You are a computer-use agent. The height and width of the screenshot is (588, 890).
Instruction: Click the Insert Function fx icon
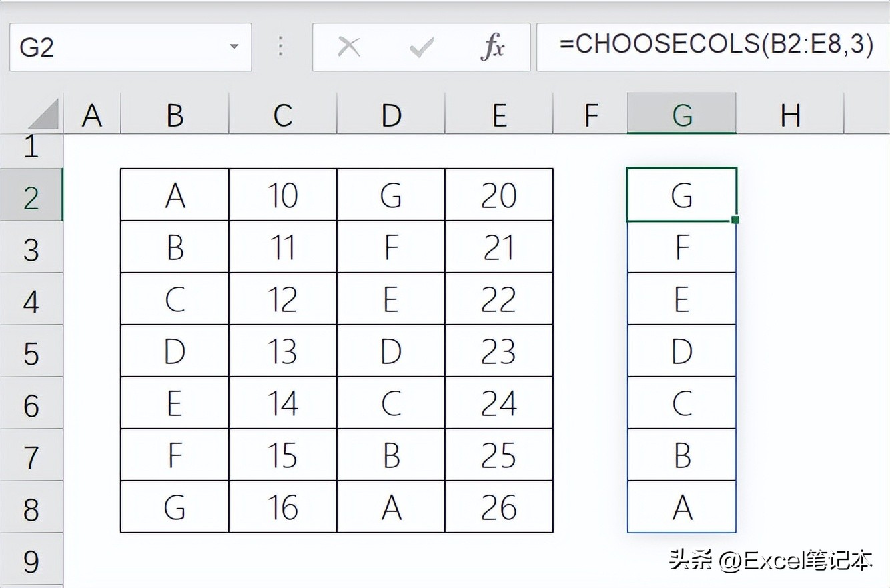[492, 47]
